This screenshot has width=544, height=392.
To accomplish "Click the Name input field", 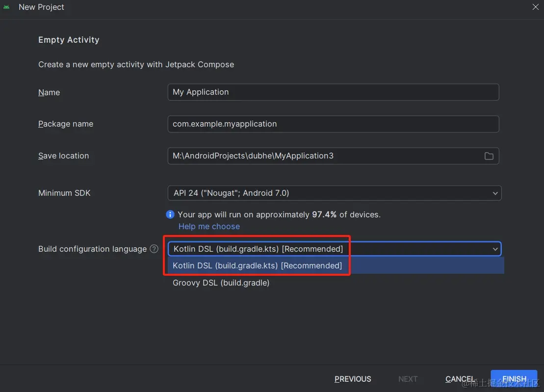I will [x=334, y=92].
